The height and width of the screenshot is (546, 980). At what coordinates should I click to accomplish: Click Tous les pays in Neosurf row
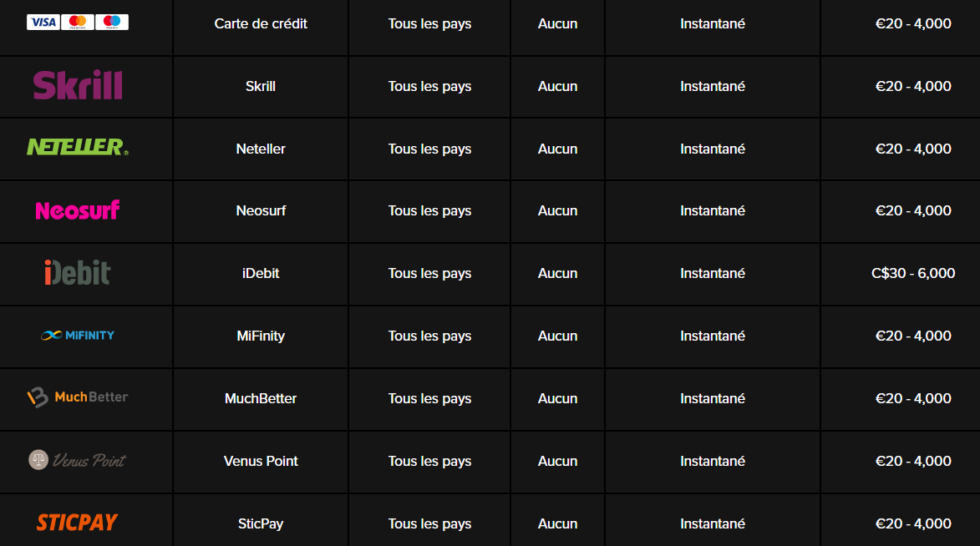[430, 211]
